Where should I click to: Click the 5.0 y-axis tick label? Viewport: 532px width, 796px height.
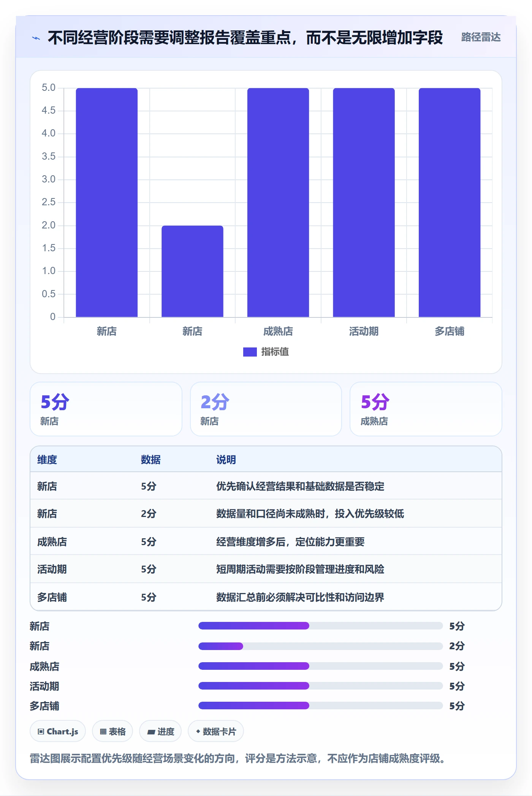click(x=49, y=88)
